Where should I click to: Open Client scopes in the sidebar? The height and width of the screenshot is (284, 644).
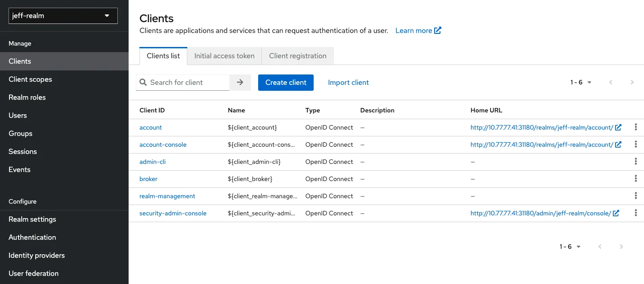coord(64,79)
